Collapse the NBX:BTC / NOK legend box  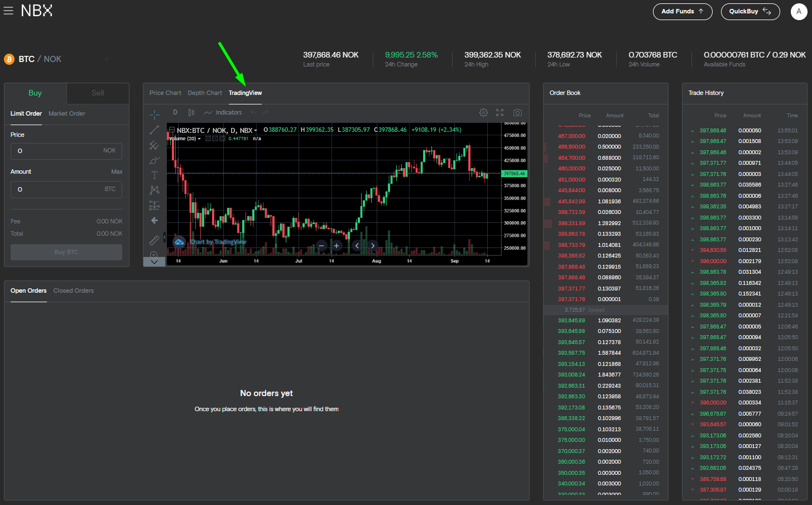tap(172, 130)
